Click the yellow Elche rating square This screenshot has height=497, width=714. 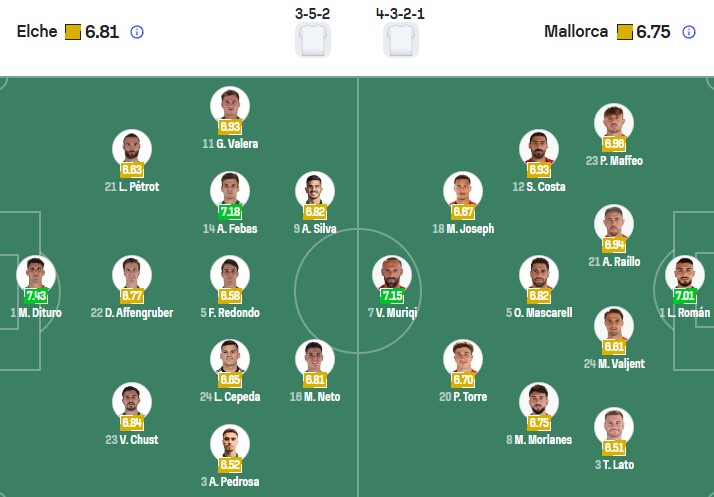click(x=73, y=32)
